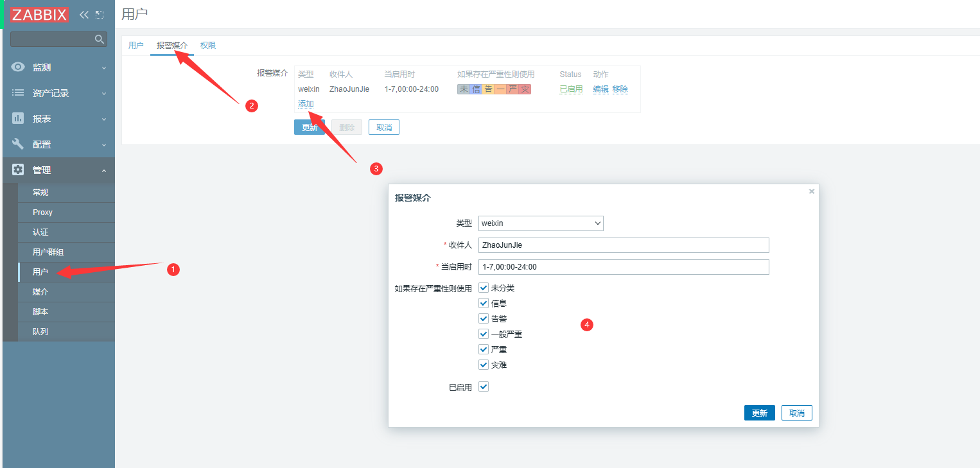Click the 当启用时 time period field

point(624,267)
